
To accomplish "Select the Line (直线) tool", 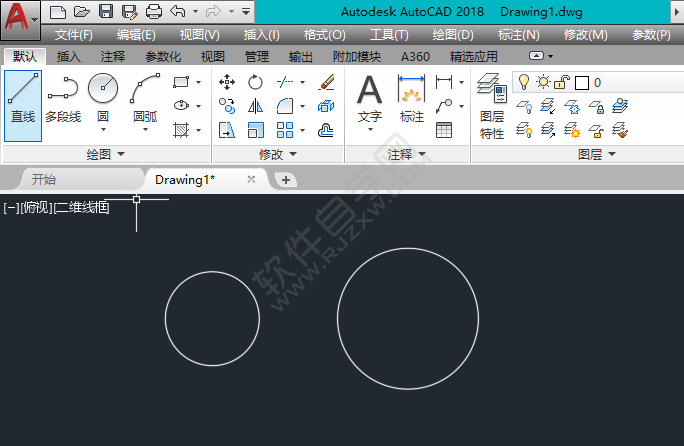I will (x=23, y=106).
